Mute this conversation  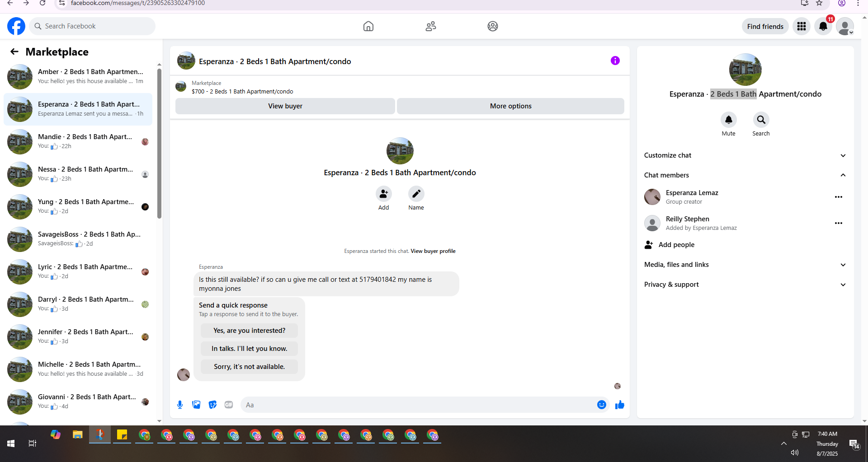coord(728,120)
